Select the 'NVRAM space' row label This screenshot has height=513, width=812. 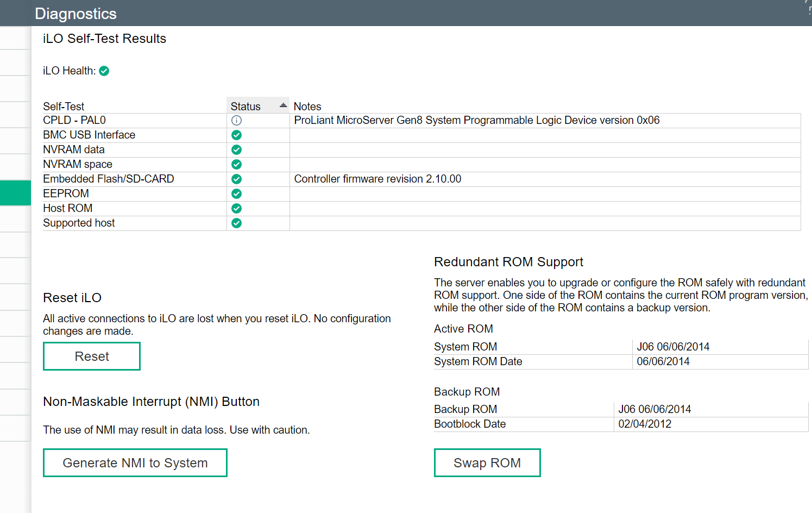[x=78, y=164]
